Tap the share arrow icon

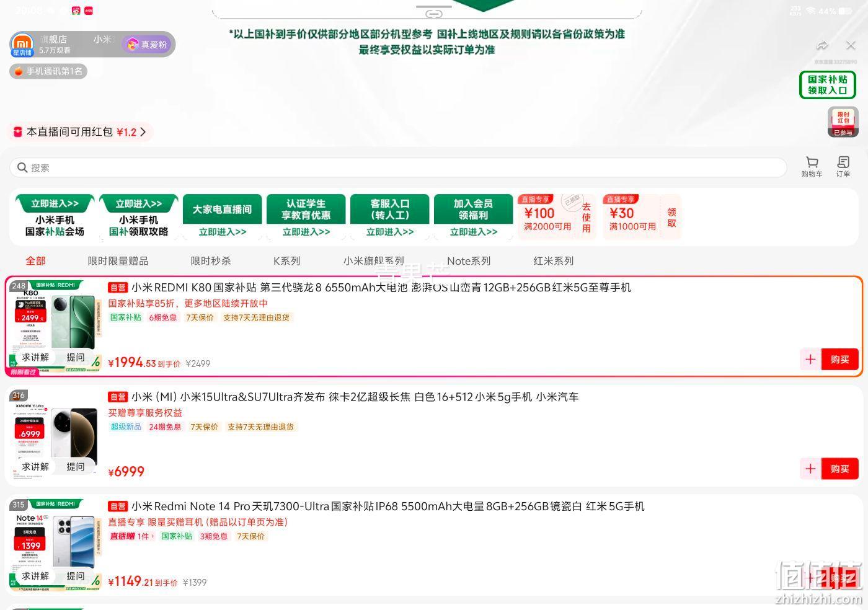[822, 45]
